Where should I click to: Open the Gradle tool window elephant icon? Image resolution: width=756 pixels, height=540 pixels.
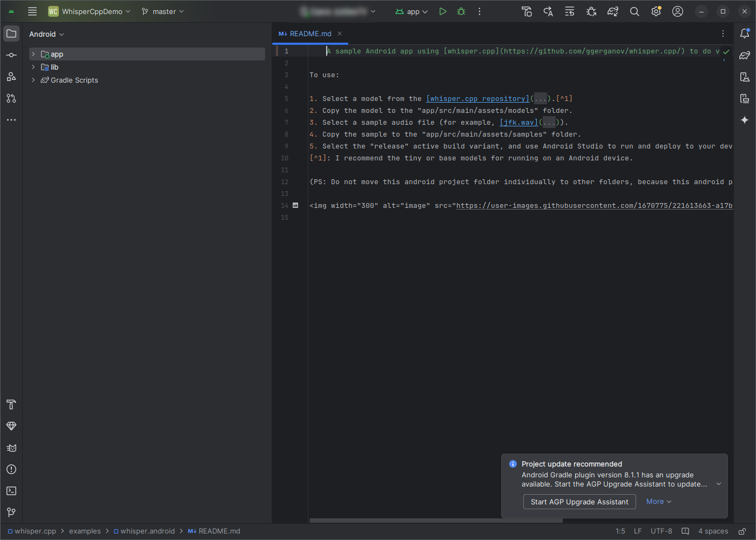pyautogui.click(x=745, y=55)
